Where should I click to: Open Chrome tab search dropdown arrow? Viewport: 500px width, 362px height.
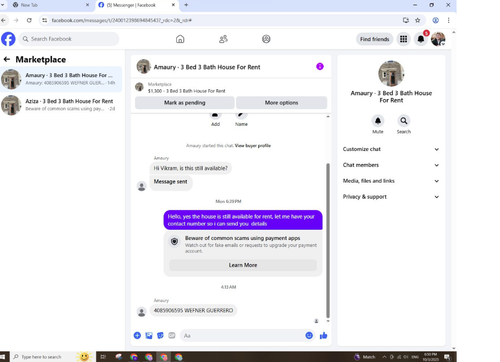(x=3, y=5)
